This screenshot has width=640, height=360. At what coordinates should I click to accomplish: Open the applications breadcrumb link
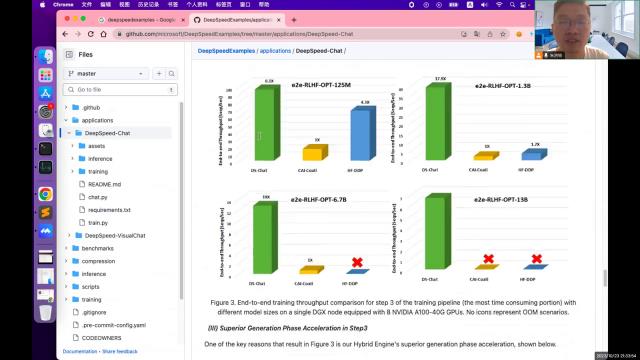(275, 51)
